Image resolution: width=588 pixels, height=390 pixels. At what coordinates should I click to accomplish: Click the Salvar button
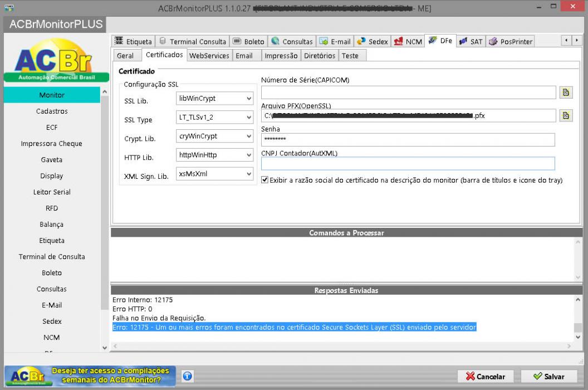pos(549,376)
